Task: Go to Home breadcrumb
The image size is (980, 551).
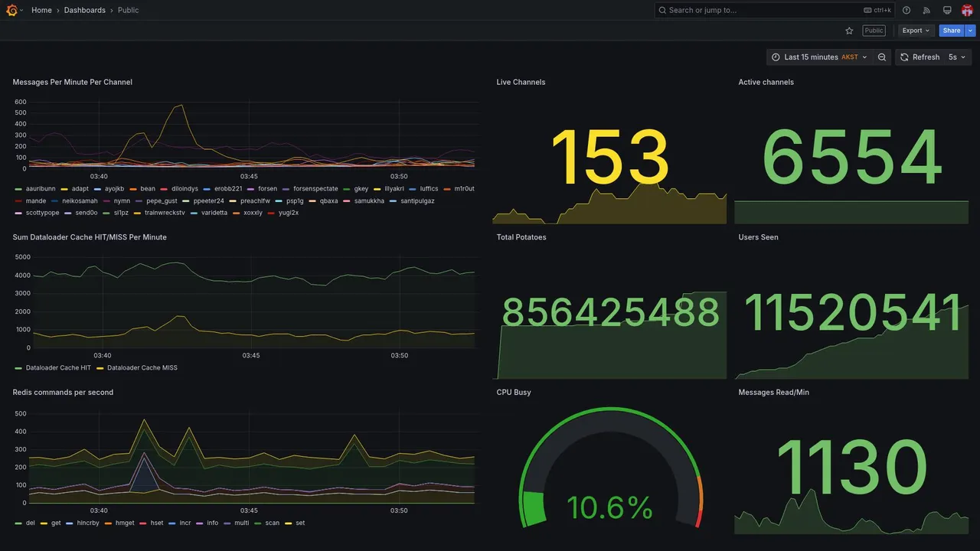Action: click(x=41, y=10)
